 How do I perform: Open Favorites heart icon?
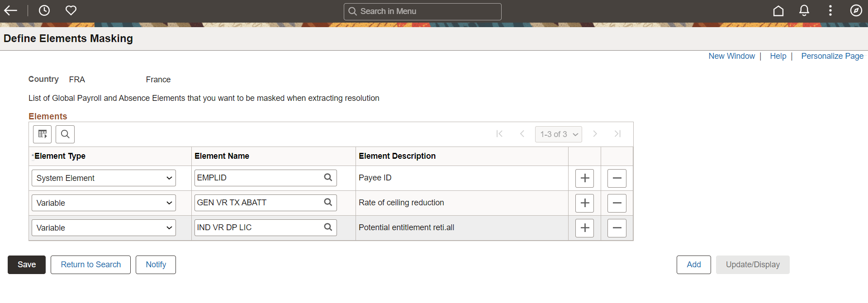pos(71,10)
